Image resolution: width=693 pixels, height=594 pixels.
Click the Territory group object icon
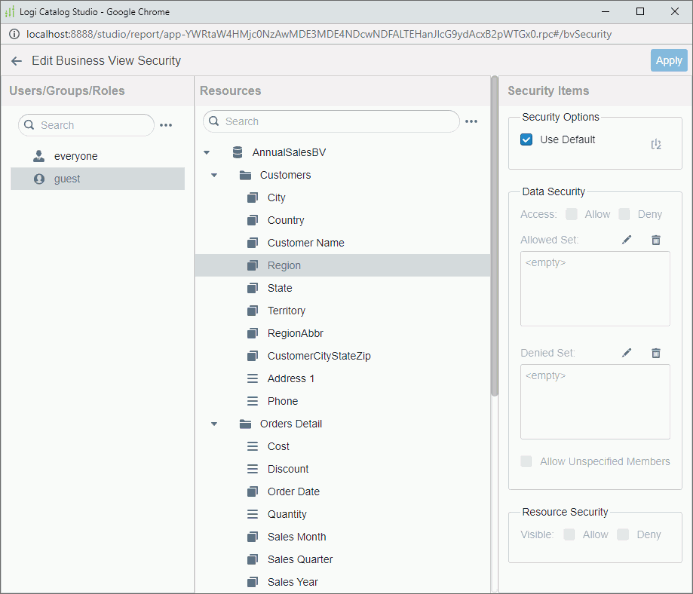(x=252, y=311)
